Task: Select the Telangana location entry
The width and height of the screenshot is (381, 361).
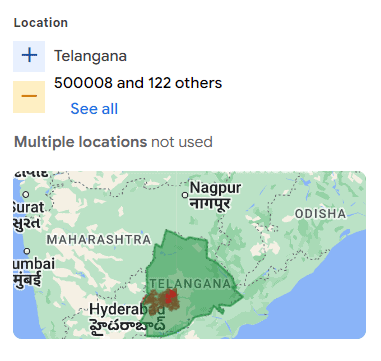Action: [x=90, y=56]
